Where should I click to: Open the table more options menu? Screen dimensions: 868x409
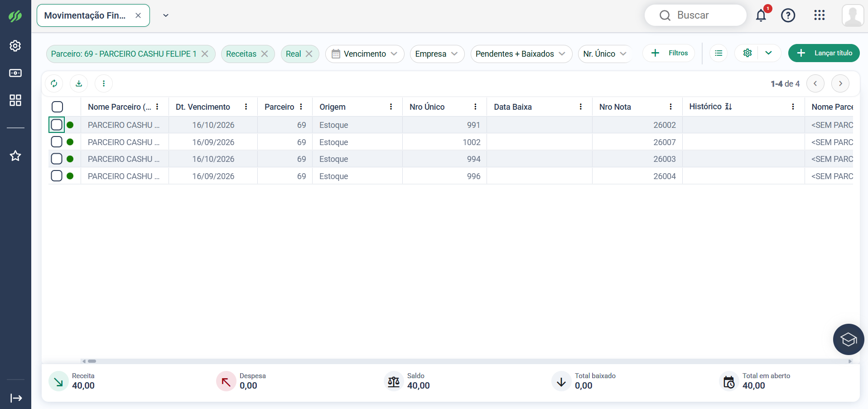pos(104,83)
